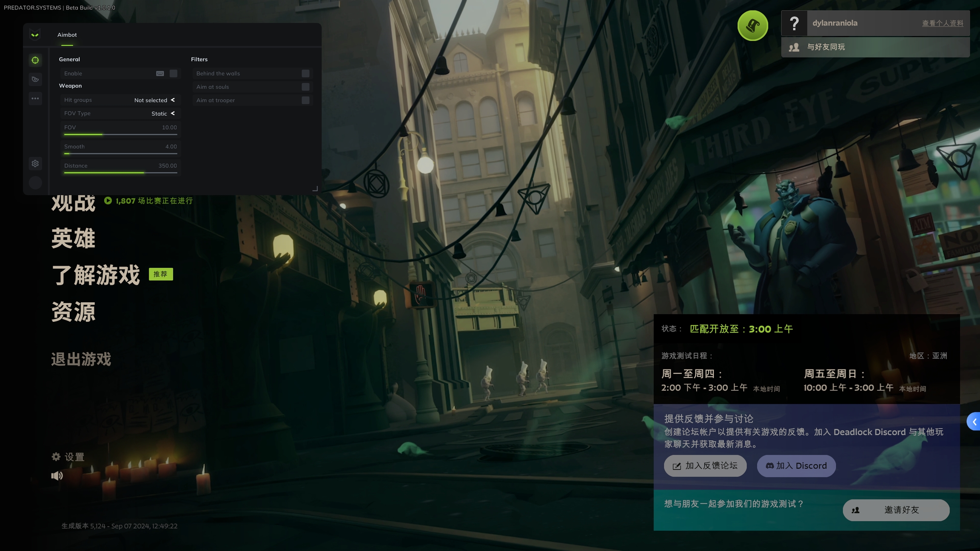This screenshot has width=980, height=551.
Task: Click the 加入 Discord button
Action: tap(796, 466)
